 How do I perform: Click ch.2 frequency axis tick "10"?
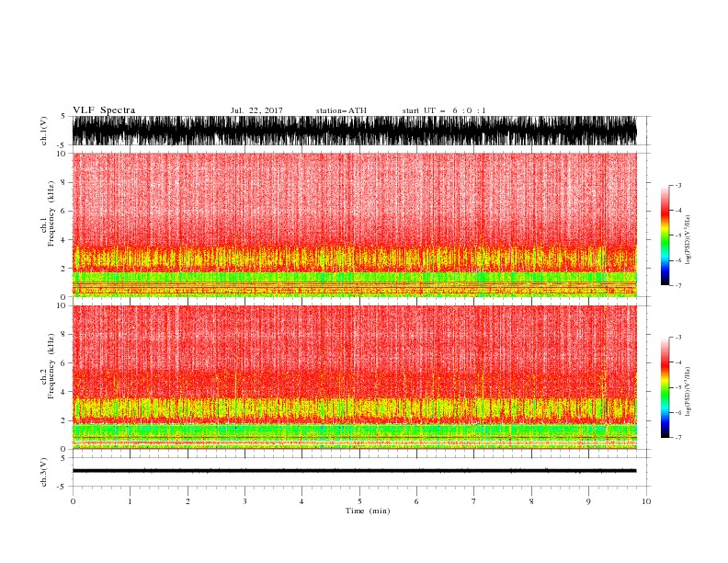click(x=62, y=305)
